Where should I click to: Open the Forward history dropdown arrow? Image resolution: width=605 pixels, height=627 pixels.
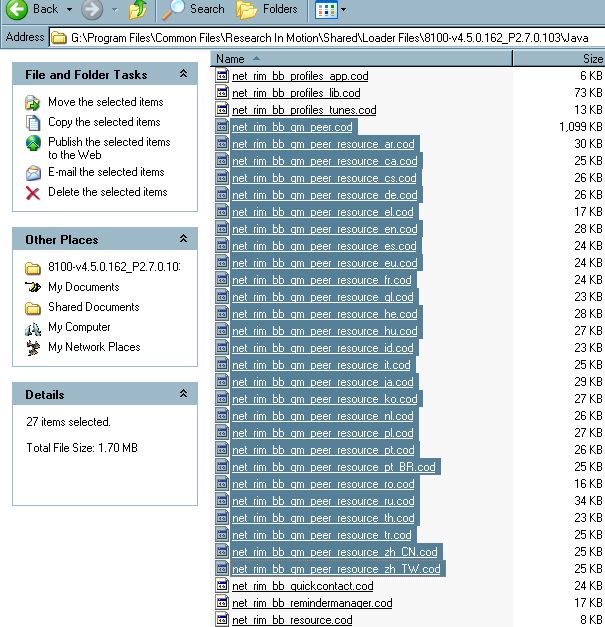pyautogui.click(x=115, y=9)
